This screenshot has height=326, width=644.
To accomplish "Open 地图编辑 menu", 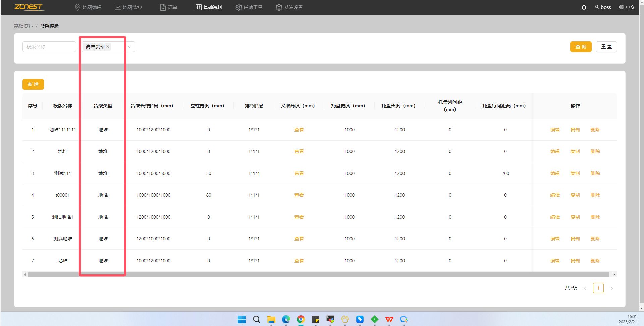I will (89, 7).
